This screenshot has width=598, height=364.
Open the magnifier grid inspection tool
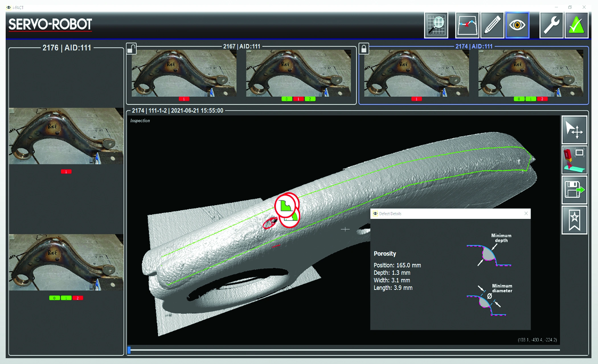(436, 25)
